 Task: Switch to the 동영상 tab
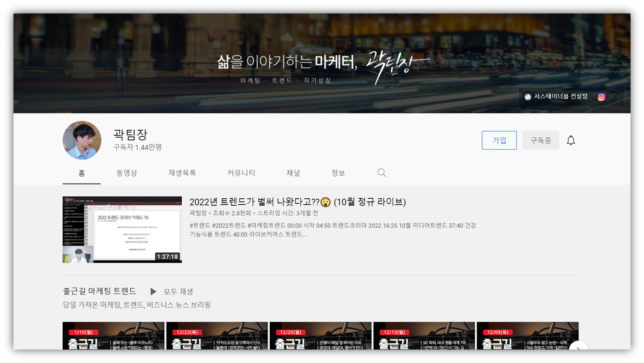127,172
